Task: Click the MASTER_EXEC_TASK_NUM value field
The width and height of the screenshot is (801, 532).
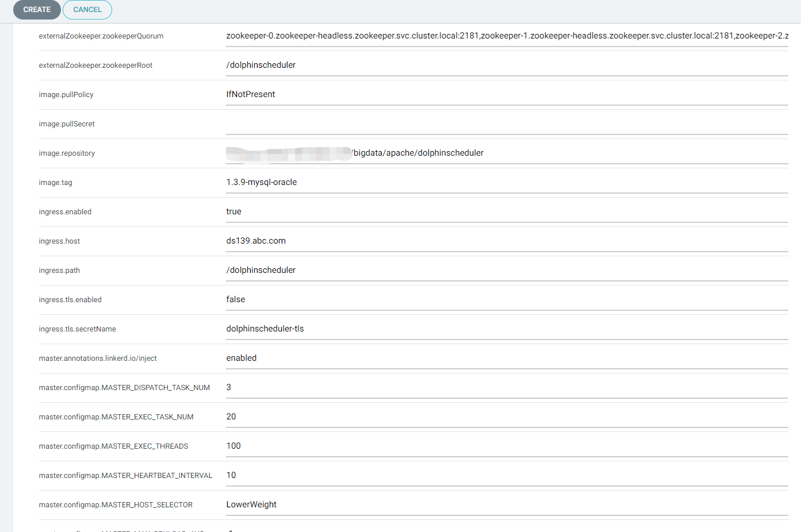Action: 506,417
